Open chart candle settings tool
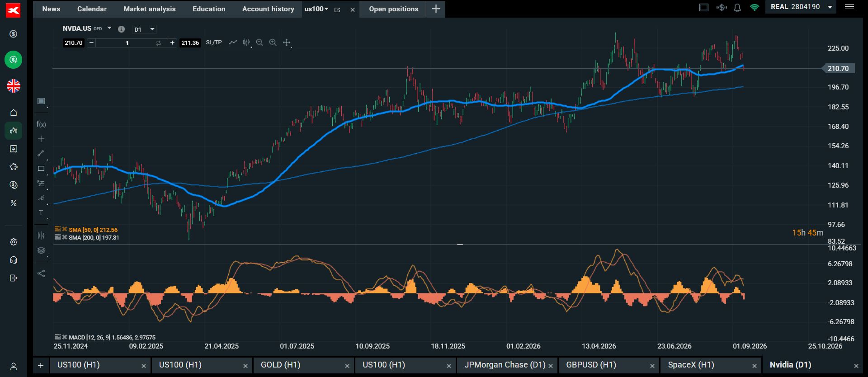The width and height of the screenshot is (868, 377). point(41,235)
